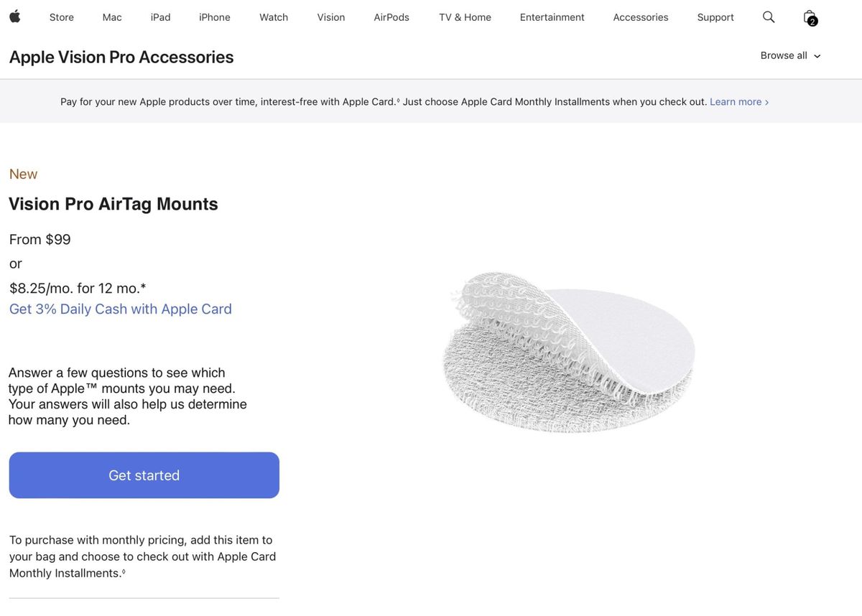Viewport: 862px width, 616px height.
Task: Go to the iPad section
Action: (x=161, y=17)
